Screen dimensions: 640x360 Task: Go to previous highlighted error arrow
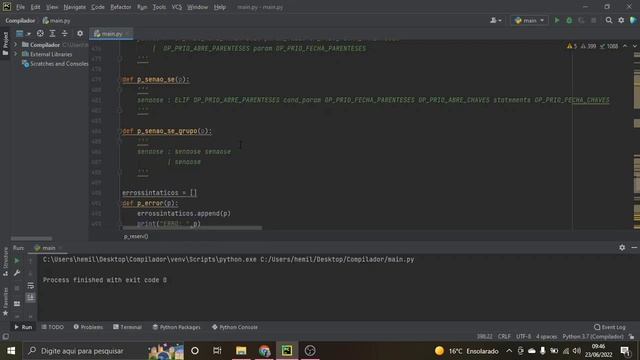click(625, 46)
